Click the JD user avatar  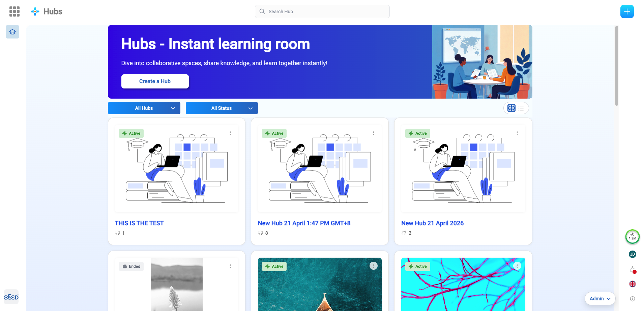click(632, 254)
